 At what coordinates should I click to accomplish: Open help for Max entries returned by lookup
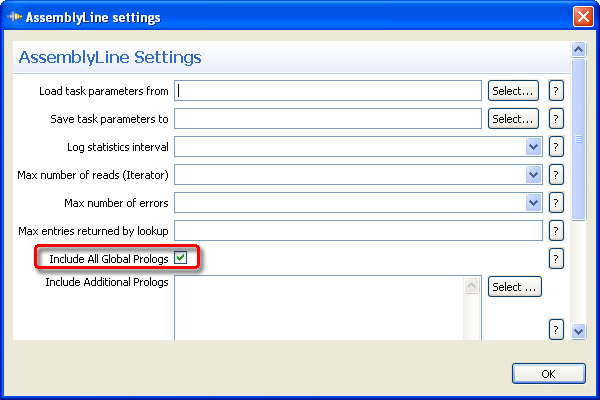tap(556, 231)
